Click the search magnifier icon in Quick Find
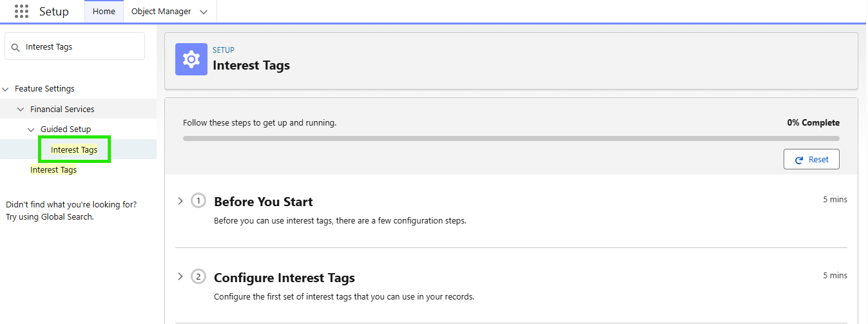The image size is (868, 324). click(x=15, y=47)
